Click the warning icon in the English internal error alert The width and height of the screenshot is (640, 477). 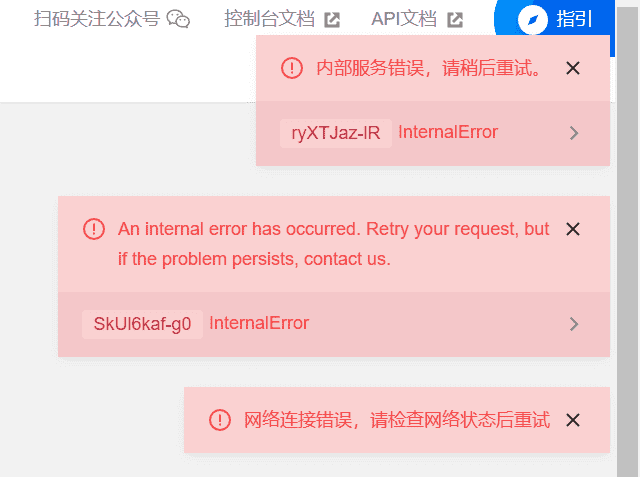94,229
